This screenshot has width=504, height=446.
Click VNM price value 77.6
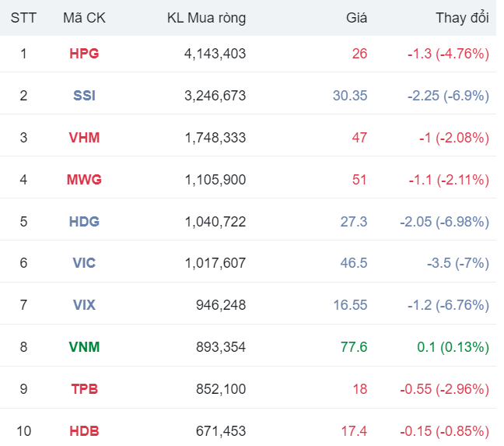coord(354,347)
